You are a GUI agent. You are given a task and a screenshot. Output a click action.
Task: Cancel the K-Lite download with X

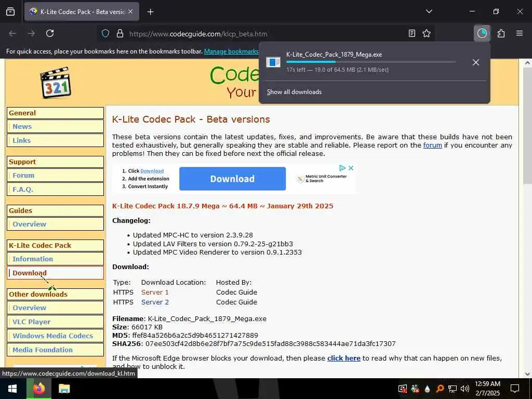point(476,62)
